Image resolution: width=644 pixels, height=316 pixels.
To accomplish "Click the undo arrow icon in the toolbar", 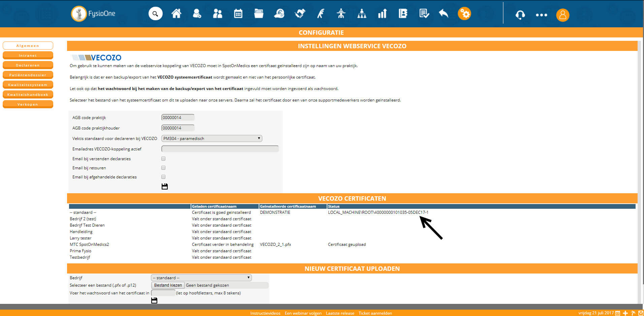I will pos(443,14).
